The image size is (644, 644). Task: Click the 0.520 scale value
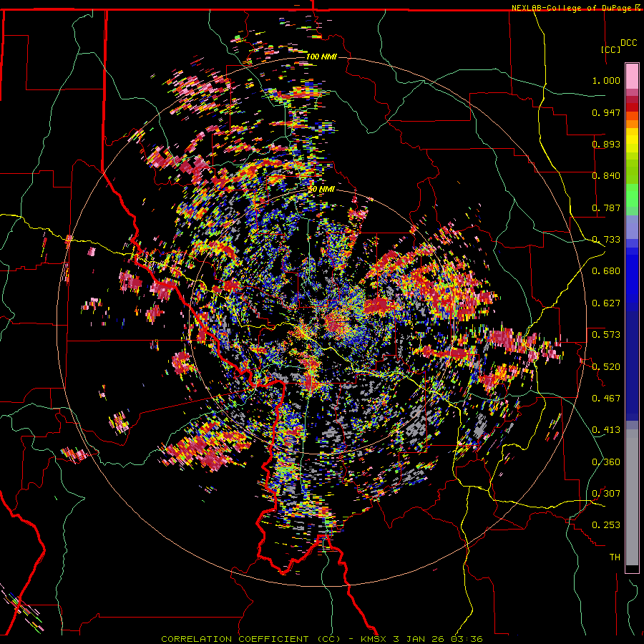(x=606, y=367)
